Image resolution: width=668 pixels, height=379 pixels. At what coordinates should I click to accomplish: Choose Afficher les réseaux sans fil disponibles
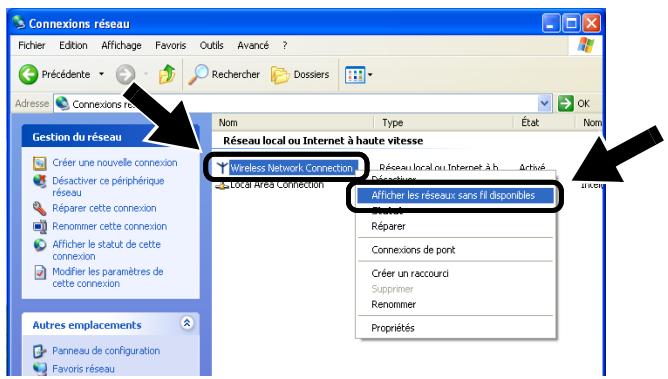(455, 195)
